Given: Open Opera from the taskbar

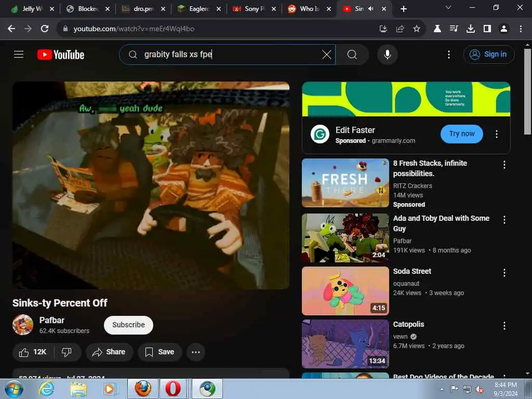Looking at the screenshot, I should click(x=172, y=389).
